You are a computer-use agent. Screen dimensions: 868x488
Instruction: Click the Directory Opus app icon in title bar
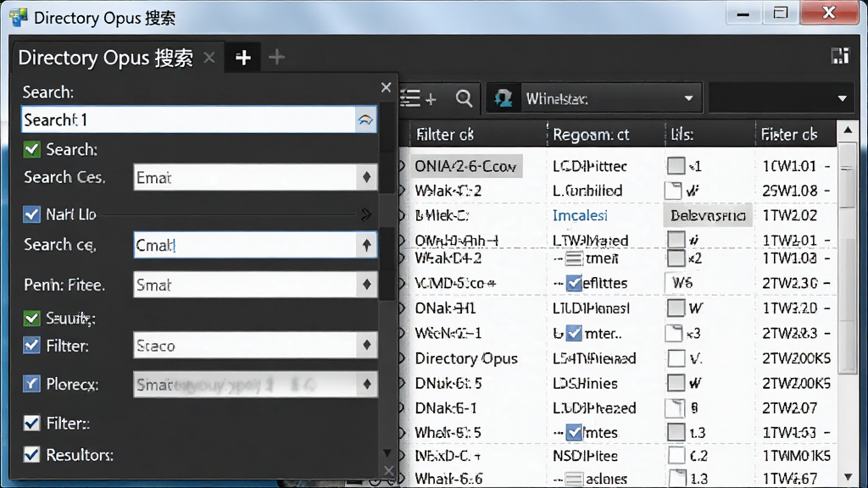coord(18,17)
